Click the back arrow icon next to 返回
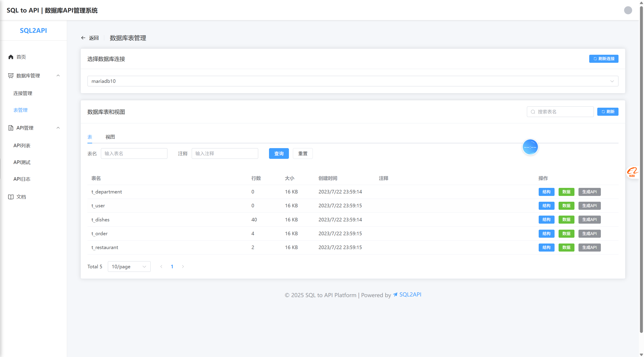This screenshot has height=357, width=644. (83, 38)
